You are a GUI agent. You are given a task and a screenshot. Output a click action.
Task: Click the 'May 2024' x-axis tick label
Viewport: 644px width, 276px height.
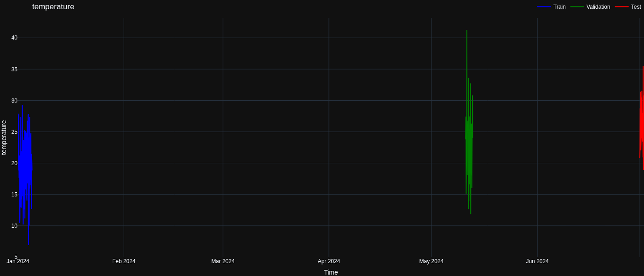[431, 261]
